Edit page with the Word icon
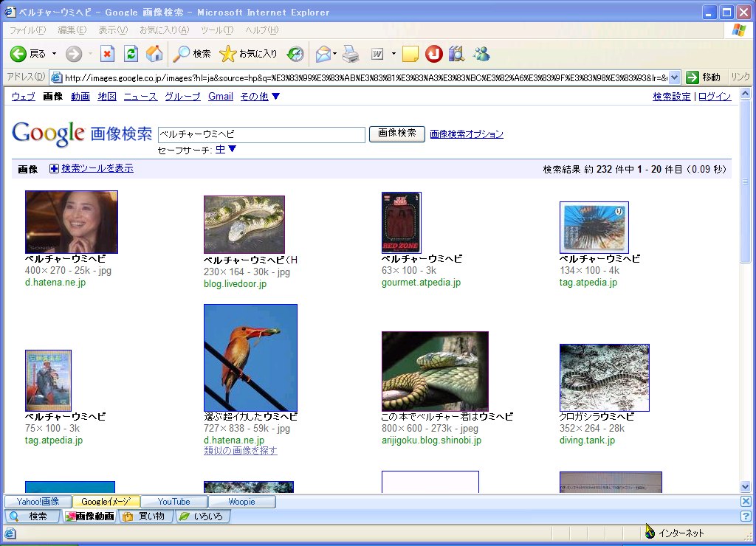The width and height of the screenshot is (756, 546). point(377,53)
